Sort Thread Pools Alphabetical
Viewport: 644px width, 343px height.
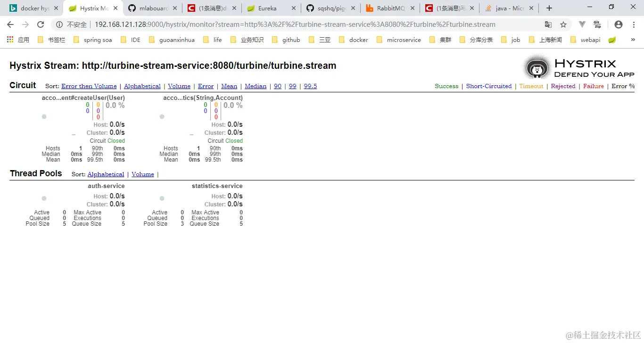[x=106, y=174]
